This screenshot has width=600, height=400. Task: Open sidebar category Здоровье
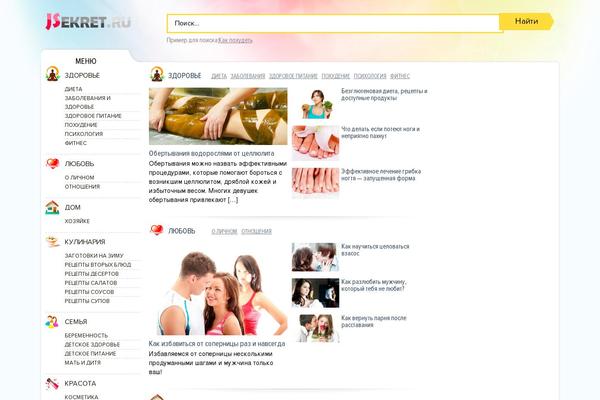click(82, 75)
